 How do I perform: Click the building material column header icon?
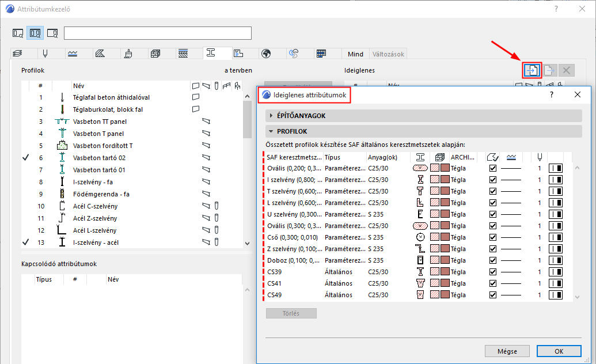click(x=440, y=157)
